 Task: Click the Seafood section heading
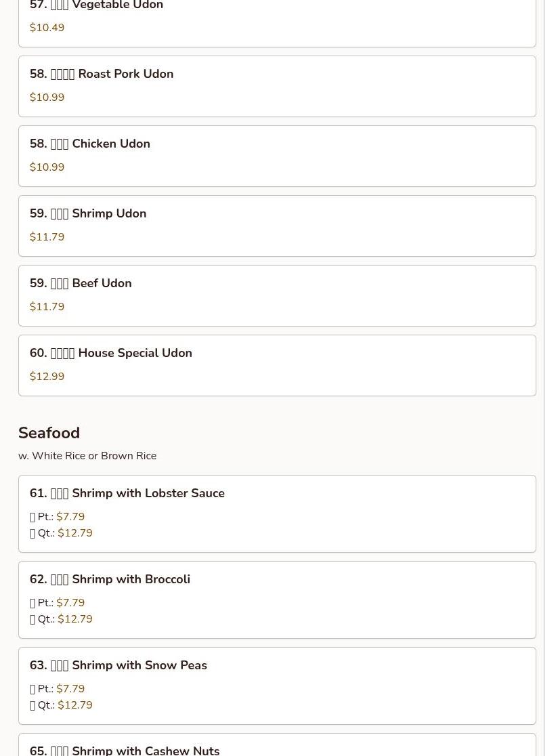[x=49, y=432]
